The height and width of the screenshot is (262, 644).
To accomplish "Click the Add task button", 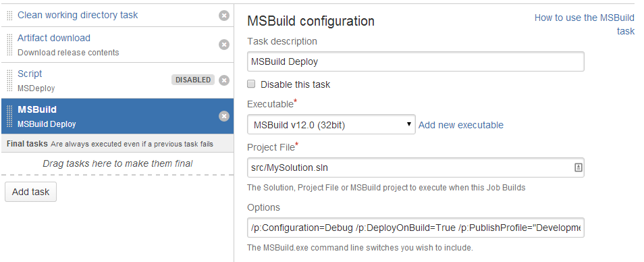I will coord(31,192).
